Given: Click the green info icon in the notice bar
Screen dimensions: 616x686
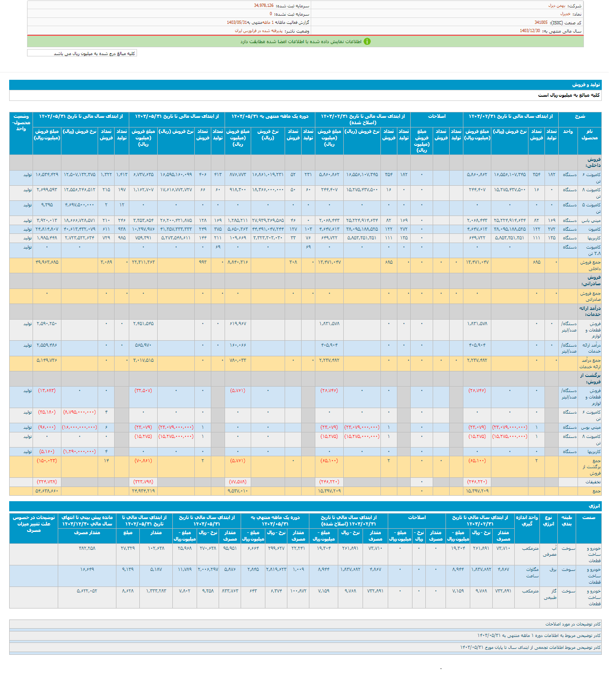Looking at the screenshot, I should click(x=367, y=42).
